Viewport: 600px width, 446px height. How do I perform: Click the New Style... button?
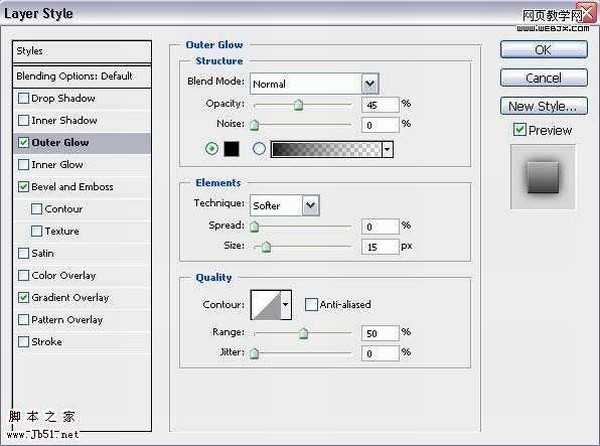pyautogui.click(x=541, y=106)
